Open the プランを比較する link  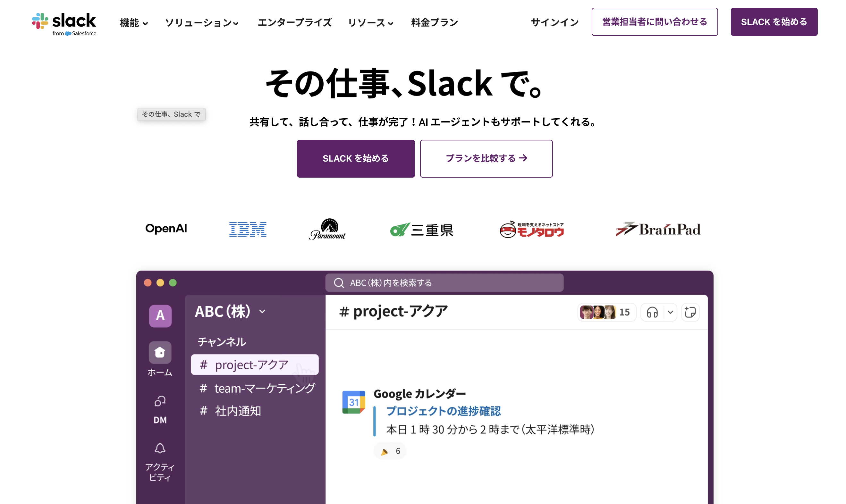[486, 158]
